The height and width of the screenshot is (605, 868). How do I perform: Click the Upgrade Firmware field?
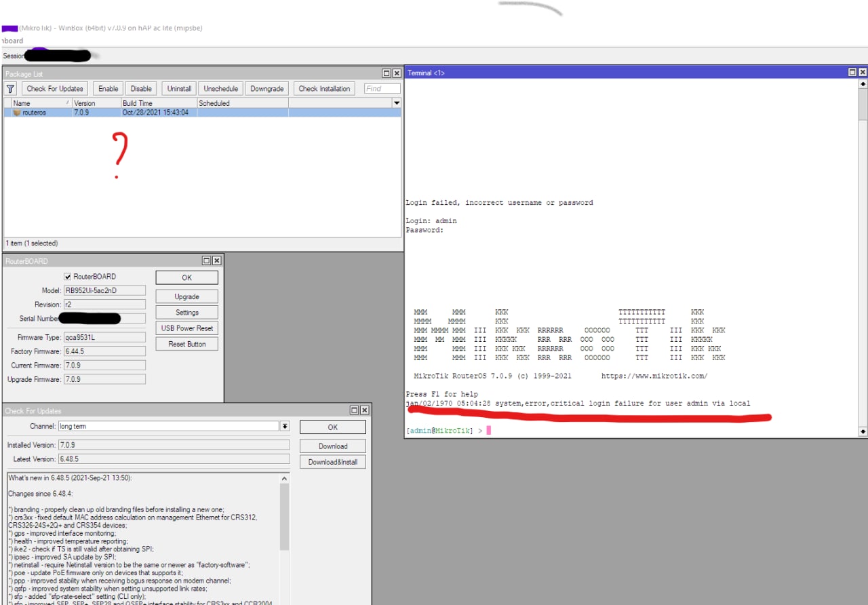[104, 379]
